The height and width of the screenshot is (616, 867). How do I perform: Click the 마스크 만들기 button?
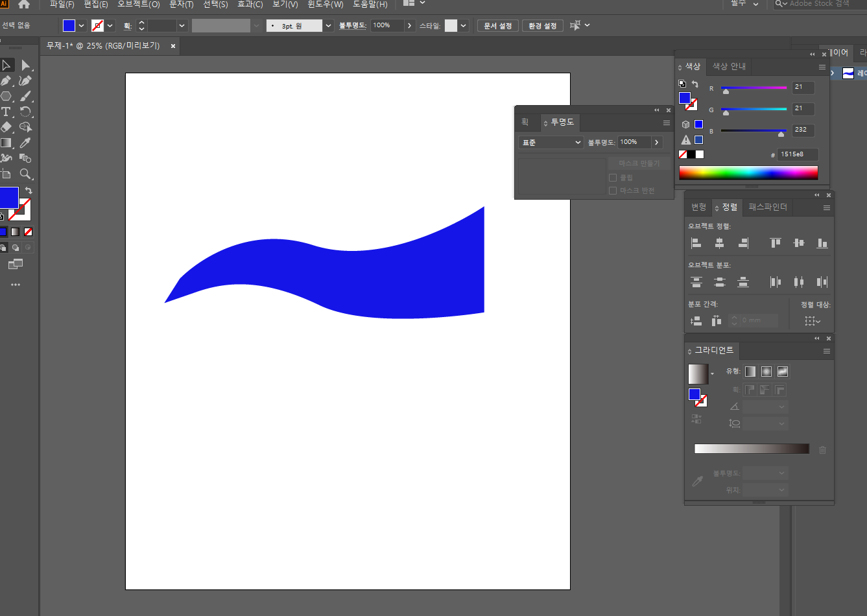tap(639, 163)
